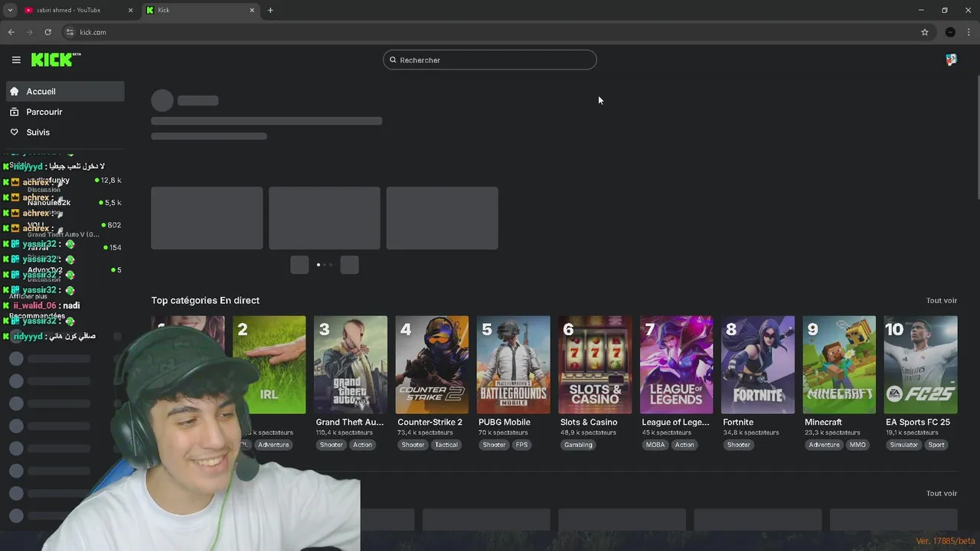The width and height of the screenshot is (980, 551).
Task: View site information icon in address bar
Action: pos(70,32)
